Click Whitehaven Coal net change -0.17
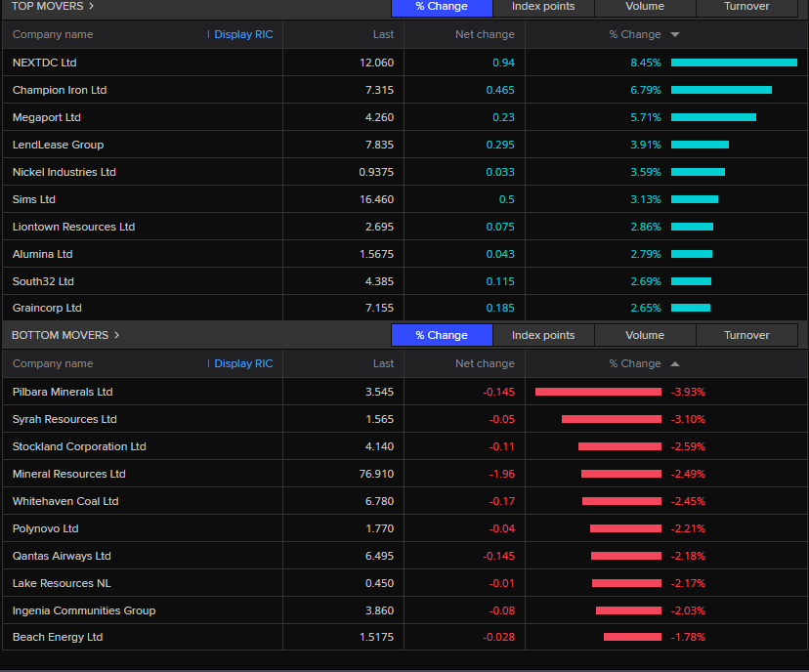The width and height of the screenshot is (809, 672). [502, 501]
